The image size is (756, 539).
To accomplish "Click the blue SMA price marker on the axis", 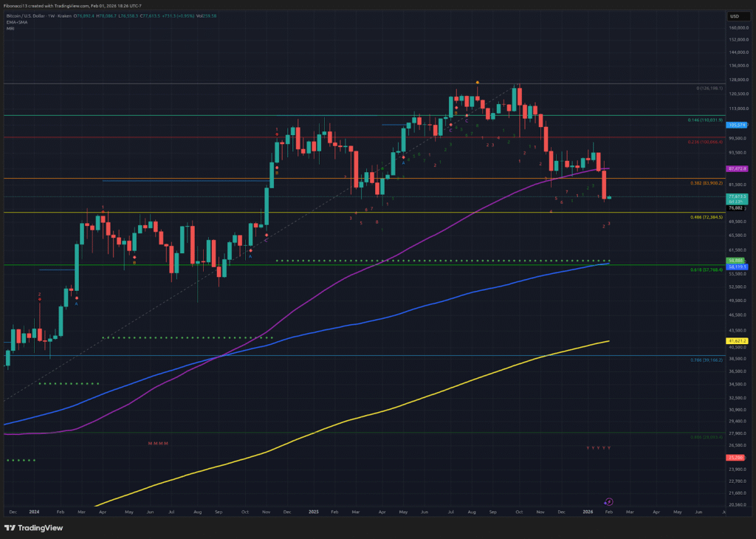I will (x=735, y=267).
